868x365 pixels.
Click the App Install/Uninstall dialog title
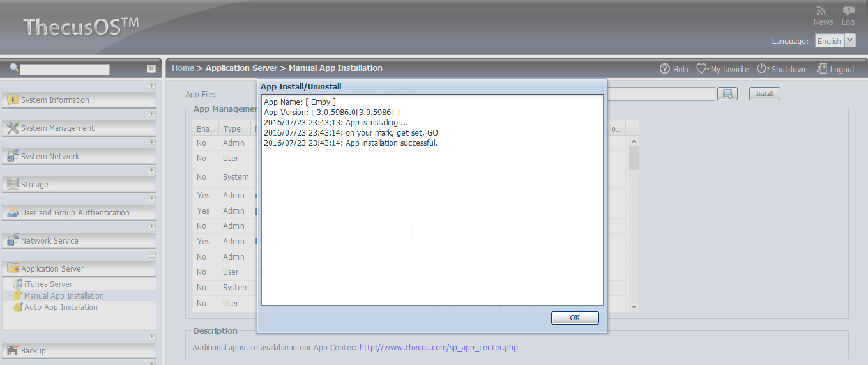point(301,86)
